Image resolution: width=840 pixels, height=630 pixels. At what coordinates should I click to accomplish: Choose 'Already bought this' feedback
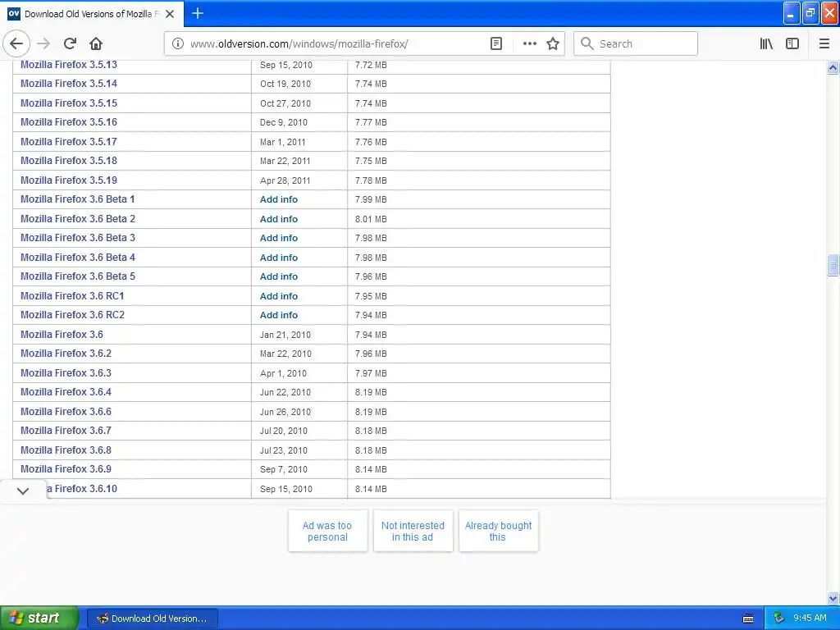tap(498, 531)
